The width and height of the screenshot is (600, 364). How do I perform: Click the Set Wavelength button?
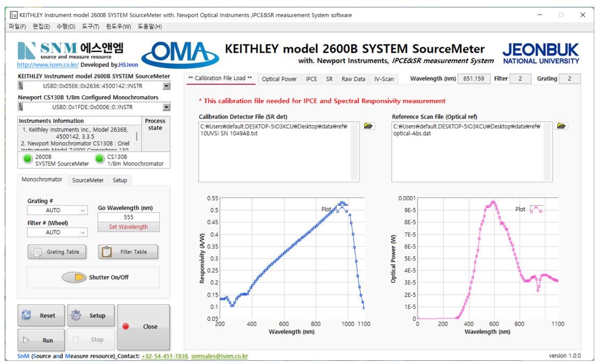click(x=128, y=227)
